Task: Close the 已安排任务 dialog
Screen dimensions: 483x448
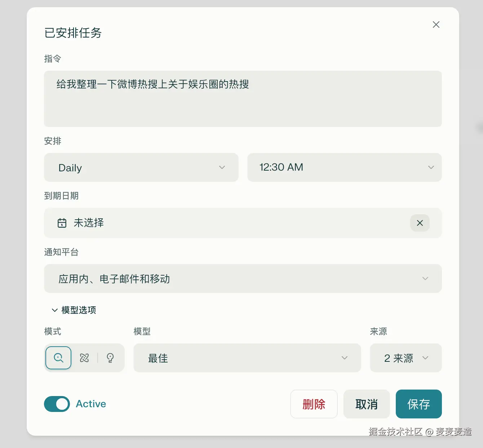Action: click(436, 25)
